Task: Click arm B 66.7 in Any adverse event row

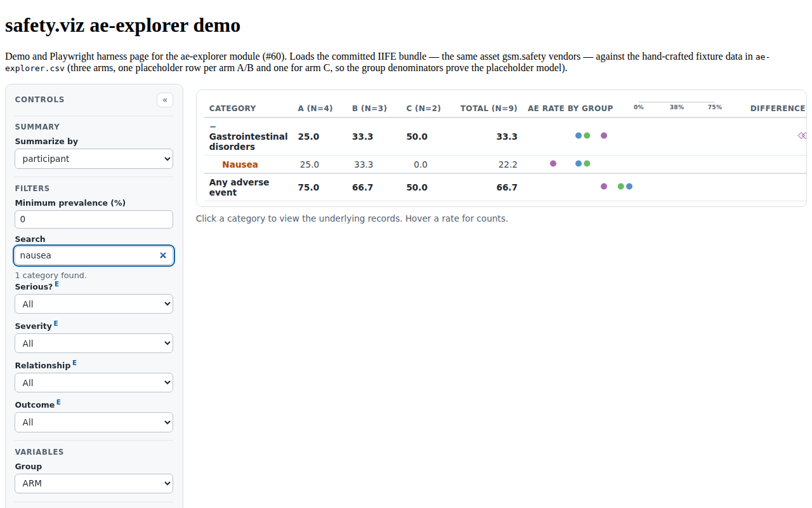Action: coord(363,187)
